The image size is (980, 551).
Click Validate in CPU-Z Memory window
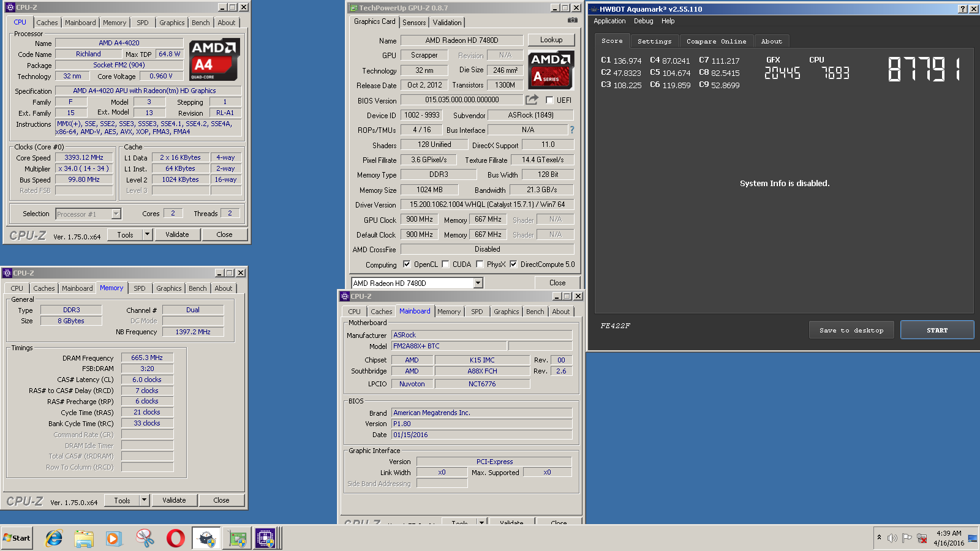tap(174, 500)
